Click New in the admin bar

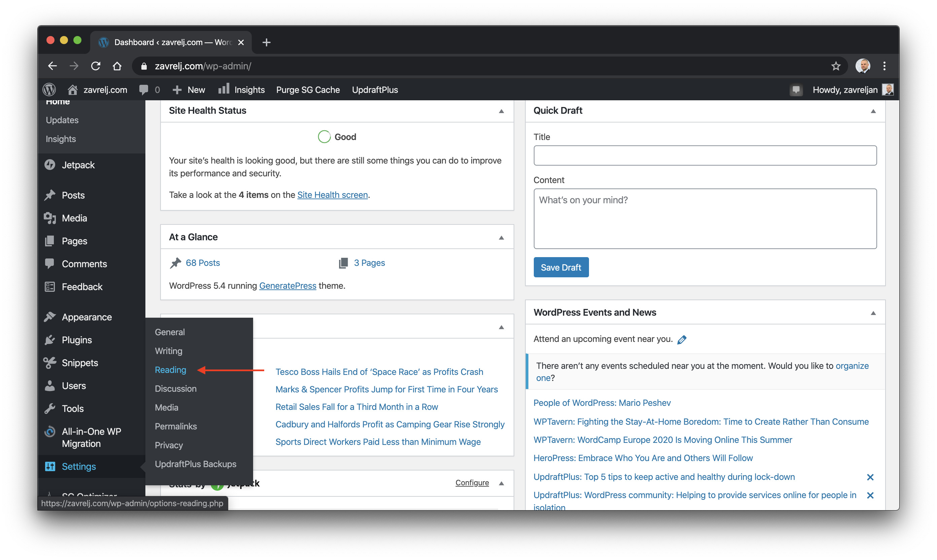(189, 90)
